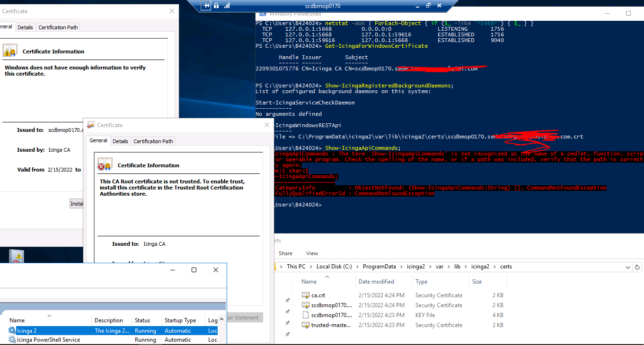Click the PowerShell icon in the console title bar

[x=263, y=14]
